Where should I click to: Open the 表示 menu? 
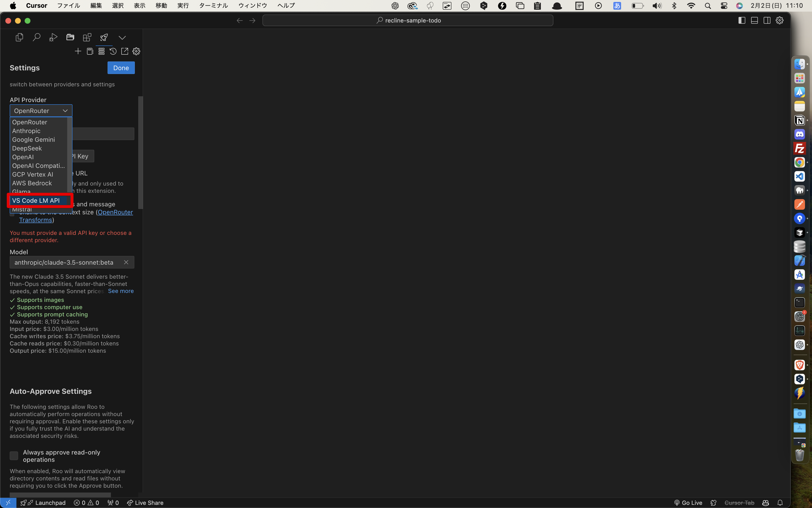point(140,5)
